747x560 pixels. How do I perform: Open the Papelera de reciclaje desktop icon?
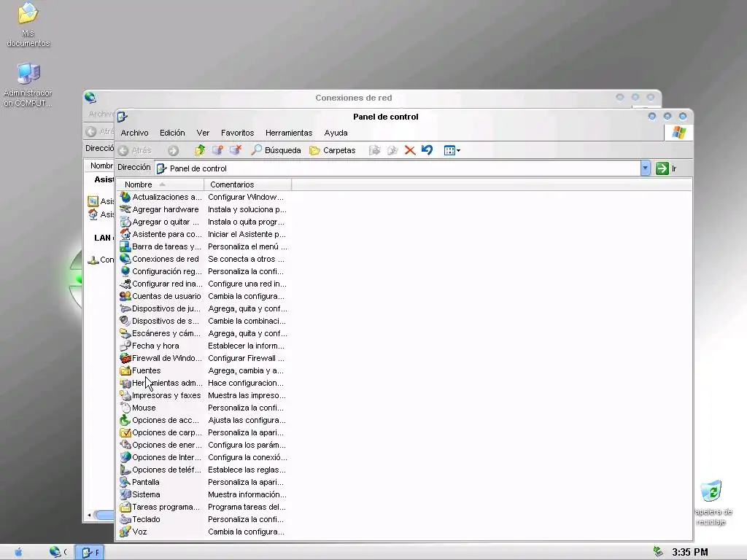tap(713, 503)
